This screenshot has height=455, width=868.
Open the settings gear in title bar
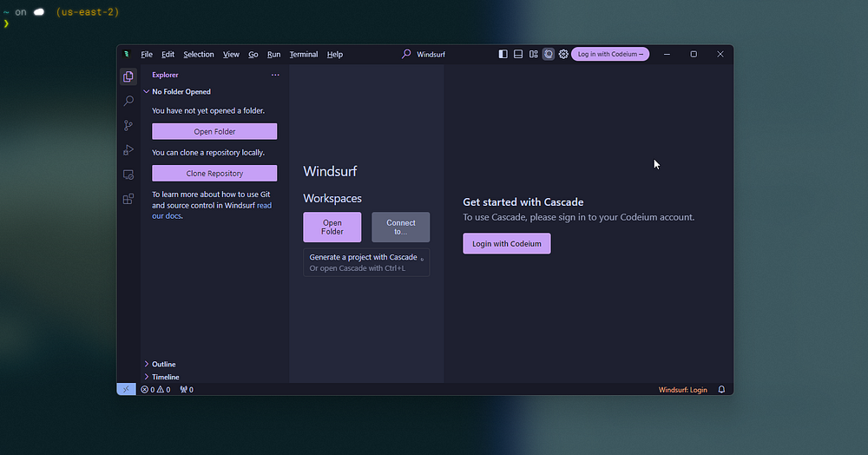click(563, 54)
